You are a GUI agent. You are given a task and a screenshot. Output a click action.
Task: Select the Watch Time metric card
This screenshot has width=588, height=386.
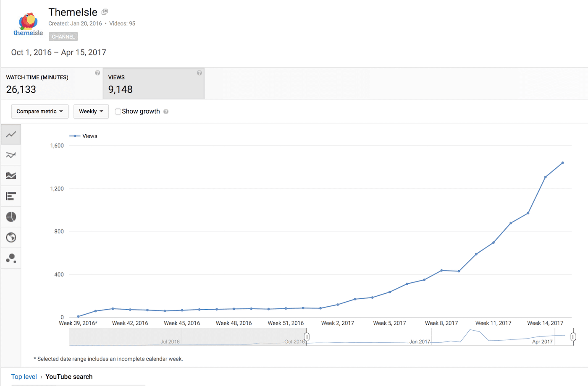(x=50, y=83)
